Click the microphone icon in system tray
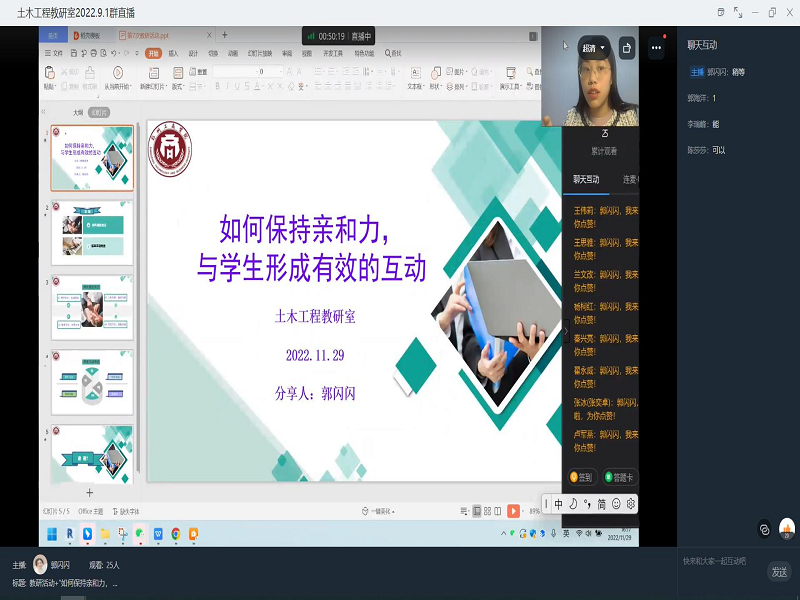The height and width of the screenshot is (600, 800). point(554,534)
